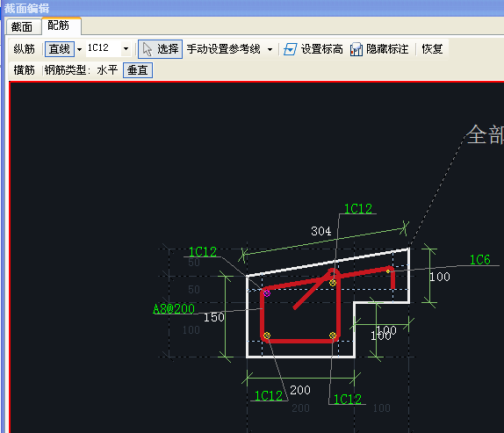
Task: Click the 纵筋 label in toolbar
Action: click(x=24, y=49)
